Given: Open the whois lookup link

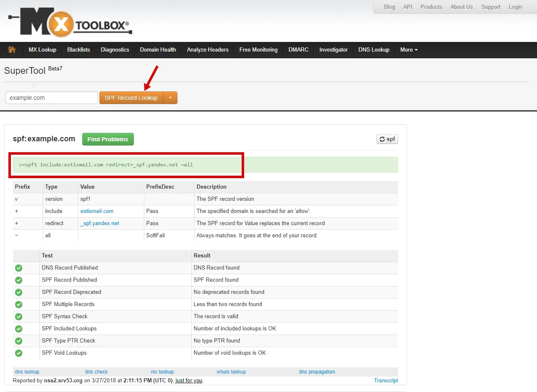Looking at the screenshot, I should point(231,372).
